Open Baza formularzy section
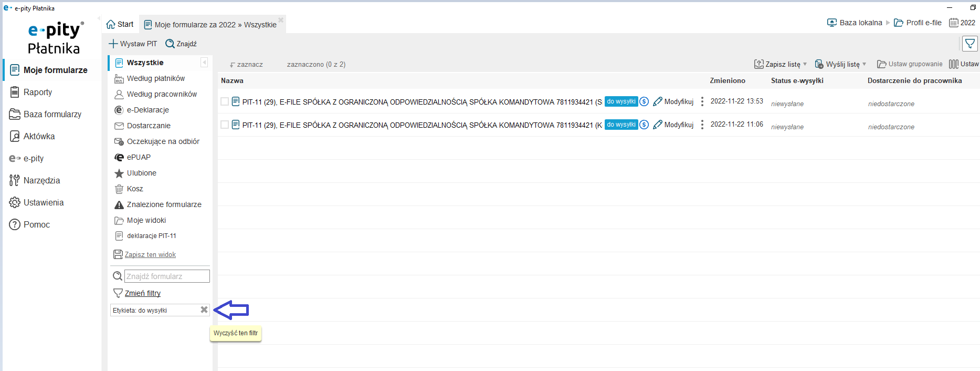980x371 pixels. 46,114
